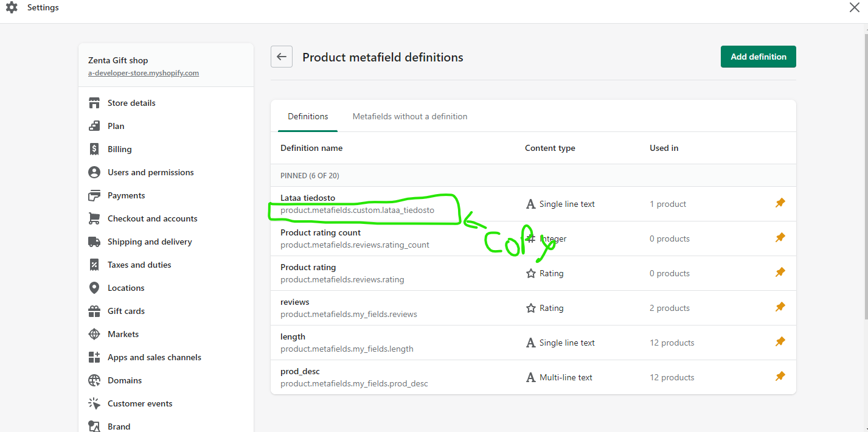Viewport: 868px width, 432px height.
Task: Toggle pin for Product rating count
Action: click(x=780, y=238)
